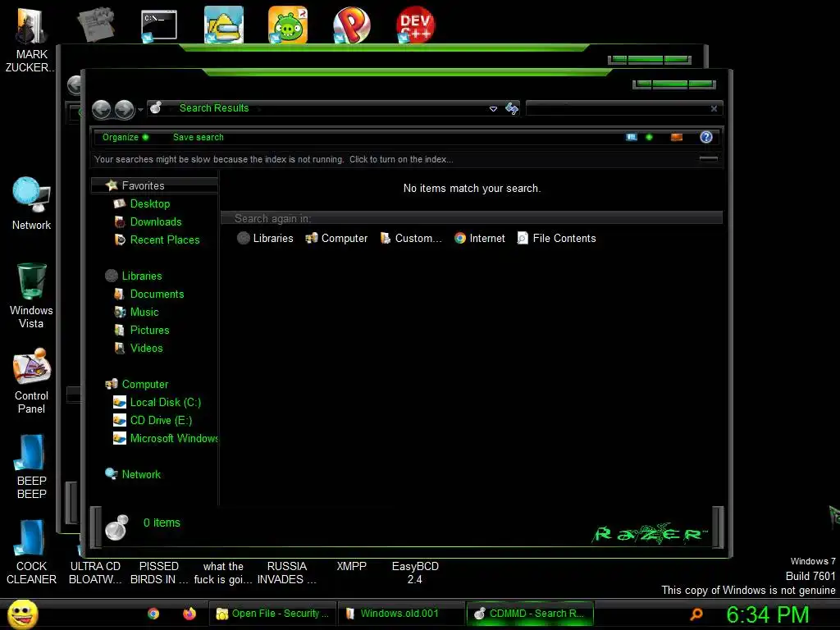This screenshot has height=630, width=840.
Task: Open the crumpled paper desktop icon
Action: 96,24
